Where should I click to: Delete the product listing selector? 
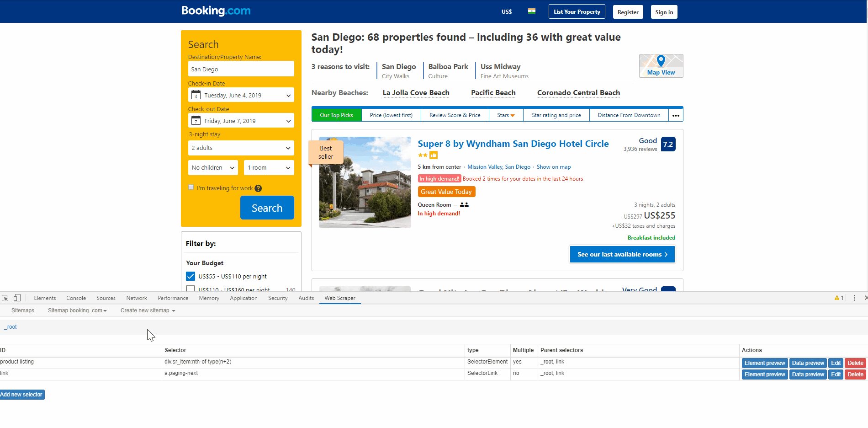point(855,363)
